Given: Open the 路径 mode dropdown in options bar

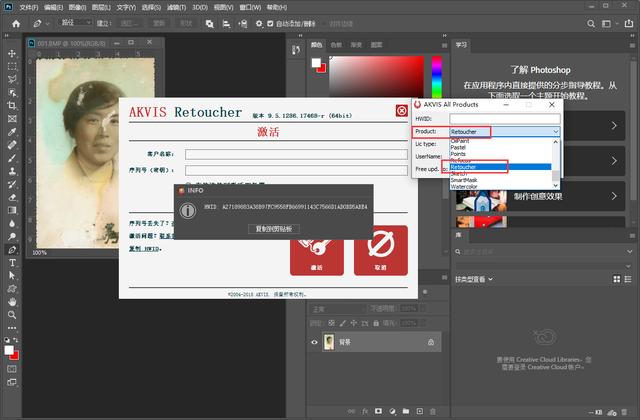Looking at the screenshot, I should (x=76, y=23).
